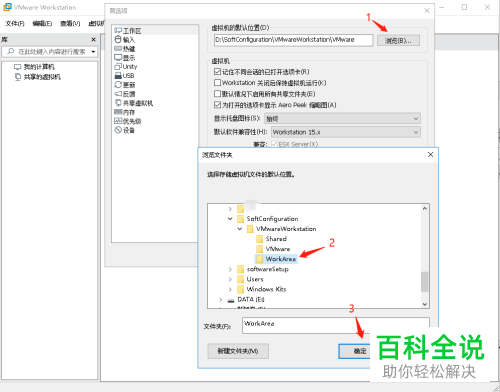Screen dimensions: 500x392
Task: Collapse the SoftConfiguration tree node
Action: click(x=230, y=219)
